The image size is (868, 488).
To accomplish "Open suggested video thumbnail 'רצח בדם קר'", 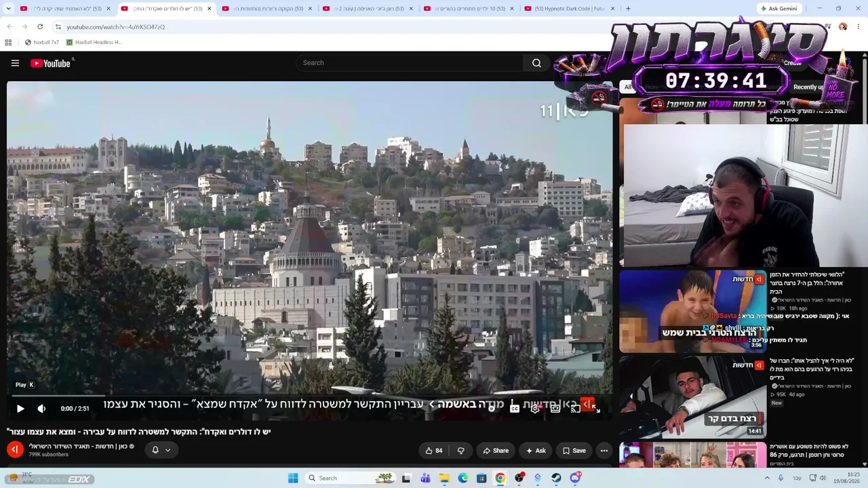I will point(692,397).
